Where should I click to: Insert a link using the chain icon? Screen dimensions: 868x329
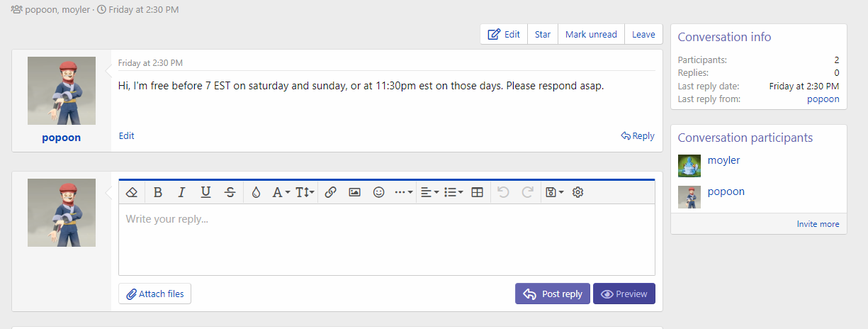tap(330, 192)
